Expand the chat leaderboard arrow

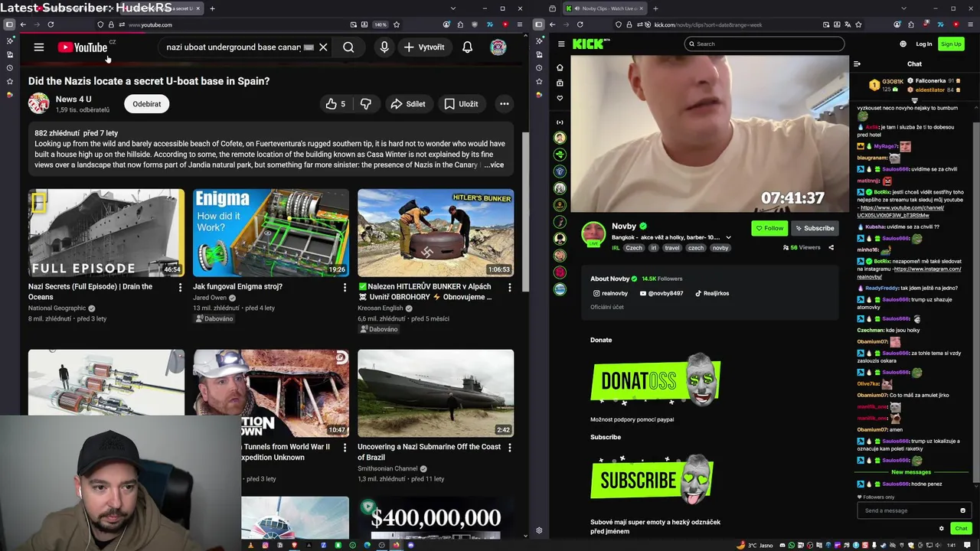pyautogui.click(x=914, y=101)
